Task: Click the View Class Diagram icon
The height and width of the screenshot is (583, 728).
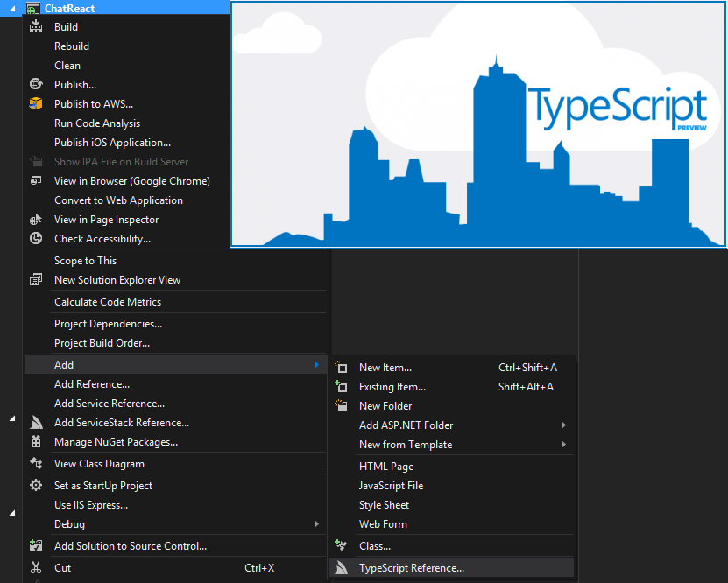Action: pos(36,463)
